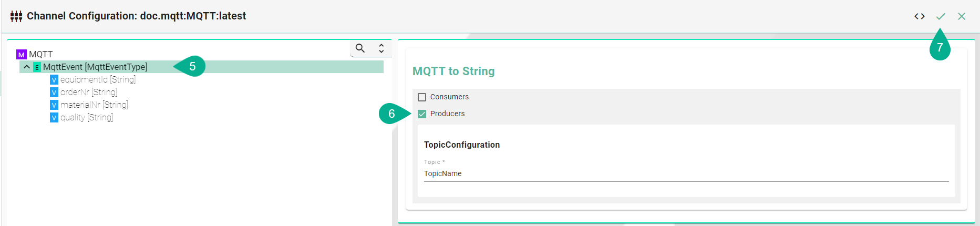980x226 pixels.
Task: Enable the Consumers checkbox
Action: (422, 97)
